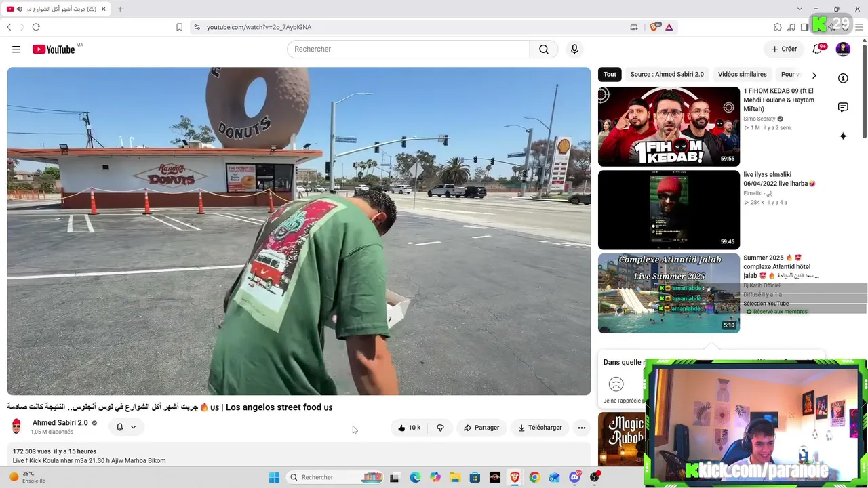This screenshot has width=868, height=488.
Task: Open the weather widget showing 25°C
Action: pos(27,477)
